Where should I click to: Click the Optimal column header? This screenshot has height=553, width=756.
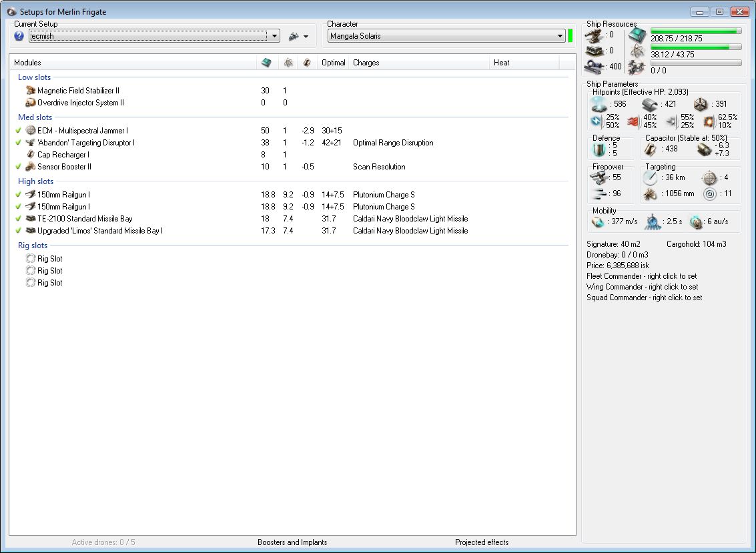pos(333,63)
